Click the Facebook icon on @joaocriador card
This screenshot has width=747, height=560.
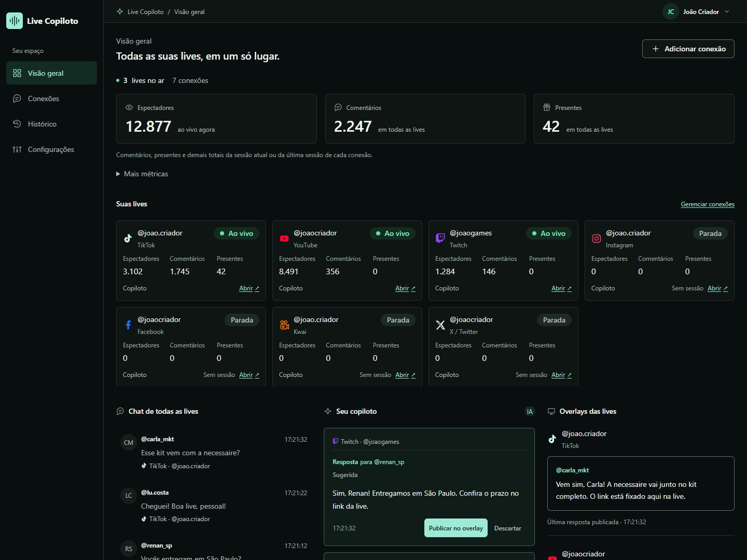(128, 325)
